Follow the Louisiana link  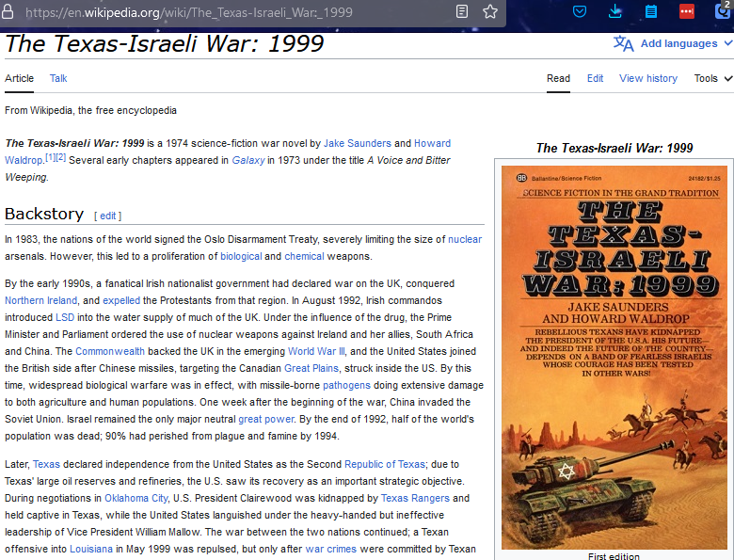pyautogui.click(x=91, y=549)
